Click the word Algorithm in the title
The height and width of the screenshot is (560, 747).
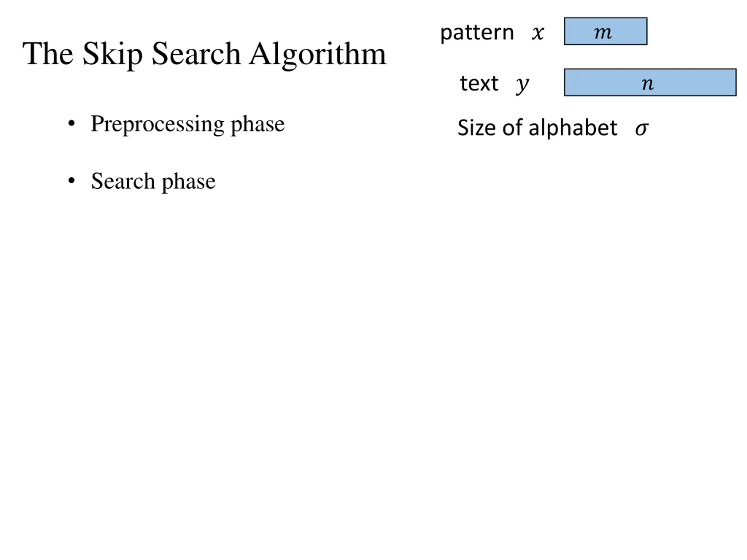click(x=318, y=55)
